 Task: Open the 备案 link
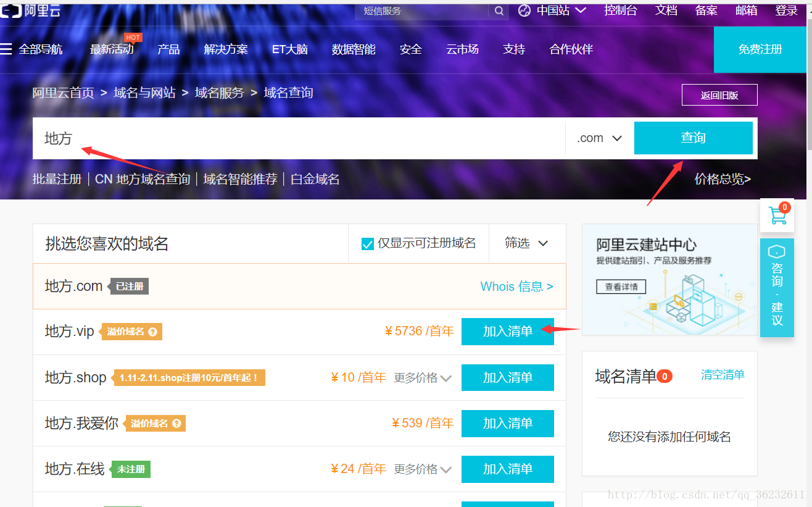coord(706,10)
